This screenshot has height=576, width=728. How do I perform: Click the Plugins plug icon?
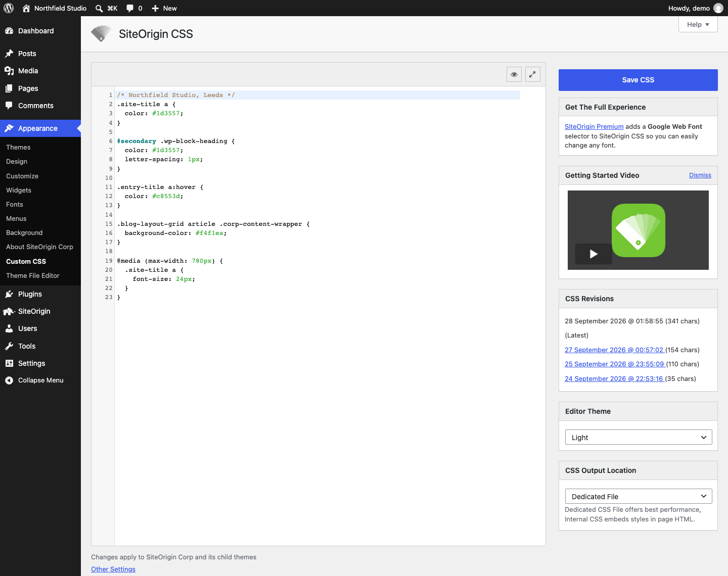9,294
